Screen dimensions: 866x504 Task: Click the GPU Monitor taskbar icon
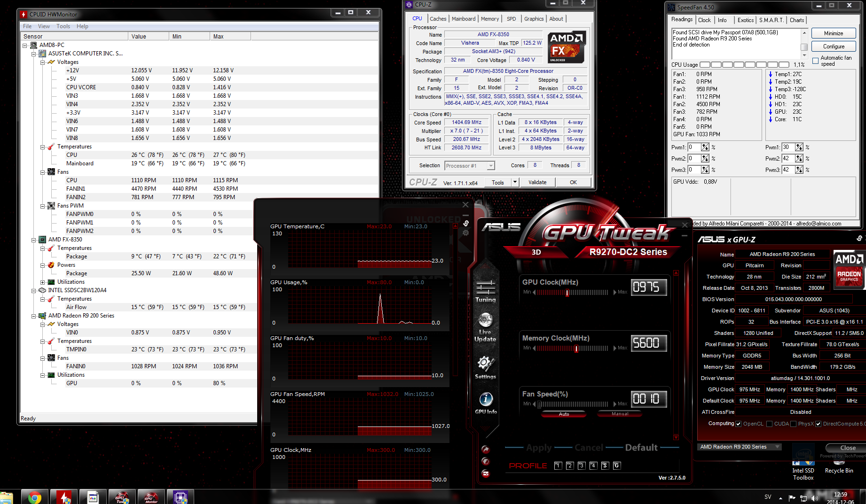point(151,497)
